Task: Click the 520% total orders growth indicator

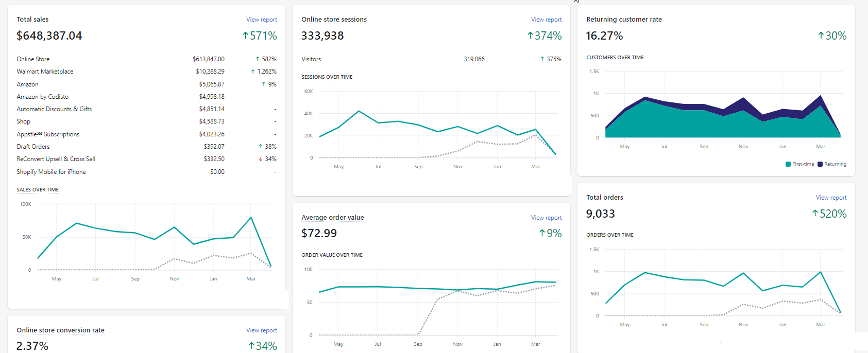Action: pyautogui.click(x=829, y=214)
